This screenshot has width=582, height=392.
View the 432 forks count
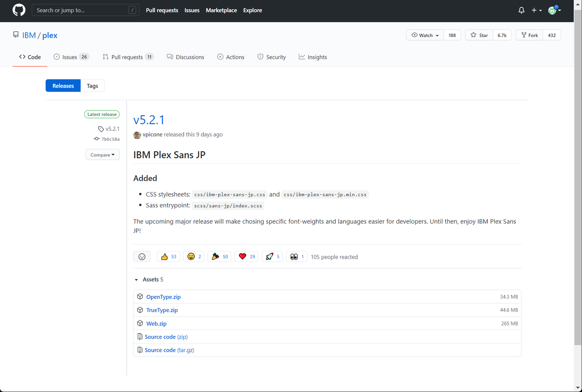pyautogui.click(x=552, y=35)
